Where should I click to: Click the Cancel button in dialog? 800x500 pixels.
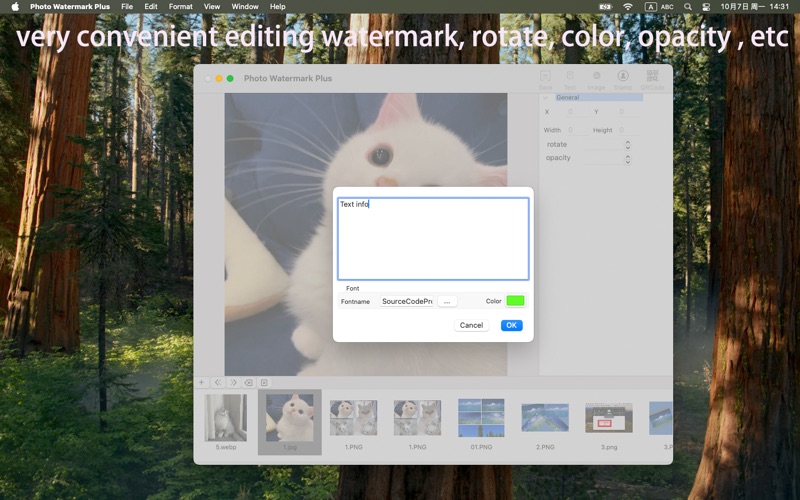(471, 325)
